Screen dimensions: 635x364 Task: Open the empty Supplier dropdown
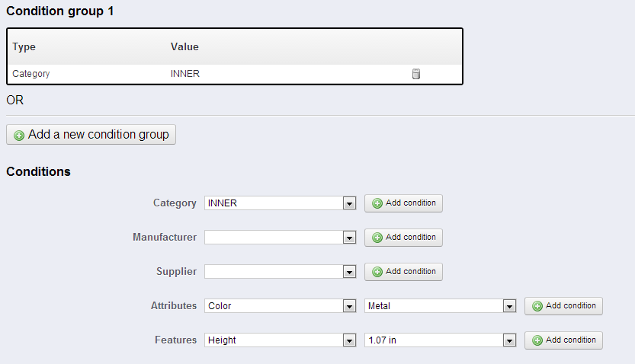tap(281, 271)
